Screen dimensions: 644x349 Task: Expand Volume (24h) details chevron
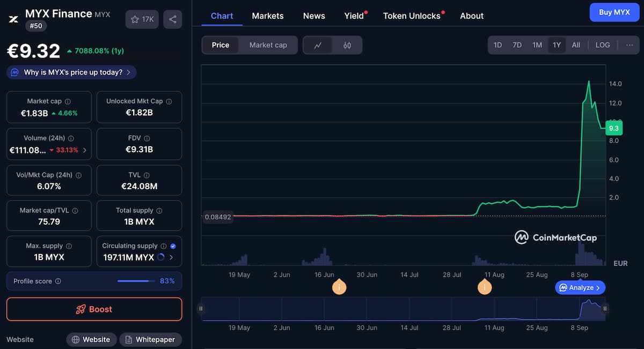pos(85,150)
